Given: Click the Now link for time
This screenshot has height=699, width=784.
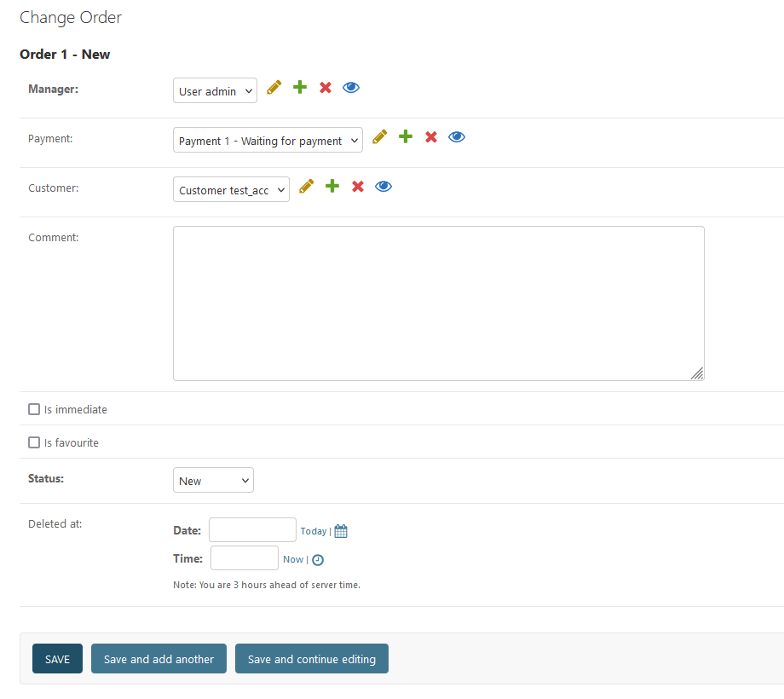Looking at the screenshot, I should (293, 559).
